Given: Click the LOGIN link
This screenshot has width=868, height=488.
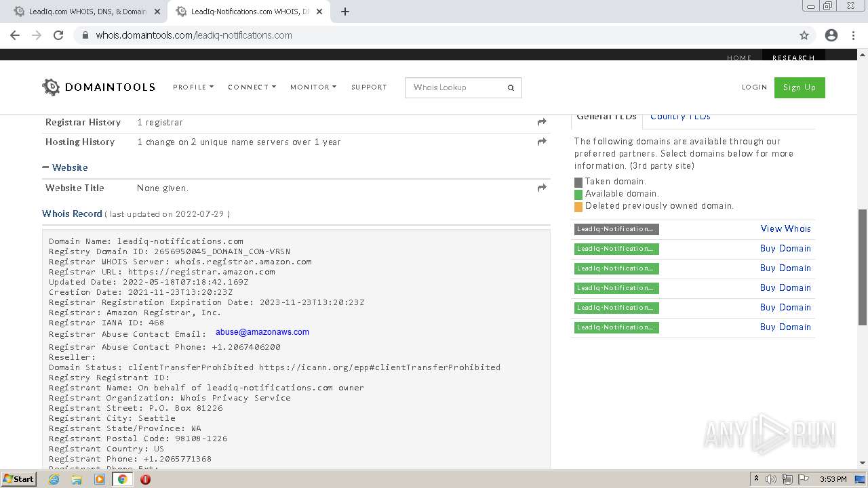Looking at the screenshot, I should click(x=754, y=87).
